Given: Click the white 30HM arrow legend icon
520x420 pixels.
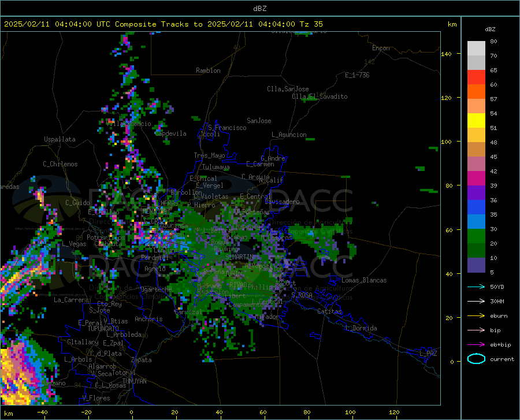Looking at the screenshot, I should 476,302.
